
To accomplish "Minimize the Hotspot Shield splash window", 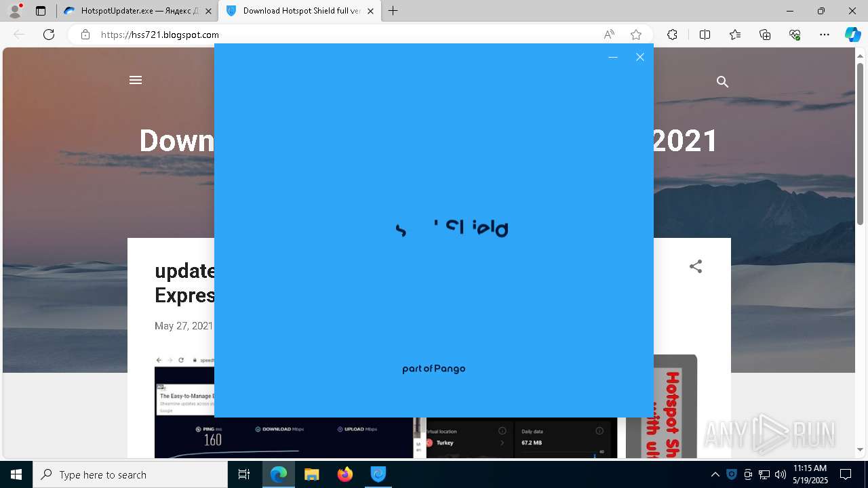I will (x=613, y=57).
